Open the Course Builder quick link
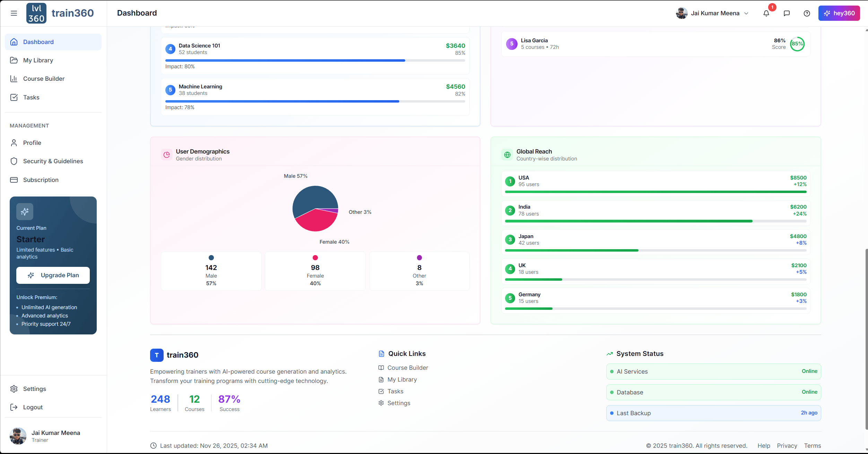Image resolution: width=868 pixels, height=454 pixels. pos(408,368)
